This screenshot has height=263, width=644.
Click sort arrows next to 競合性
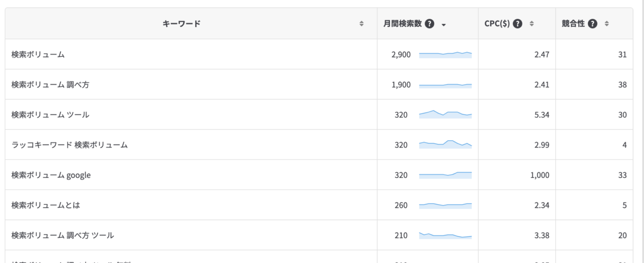coord(606,24)
